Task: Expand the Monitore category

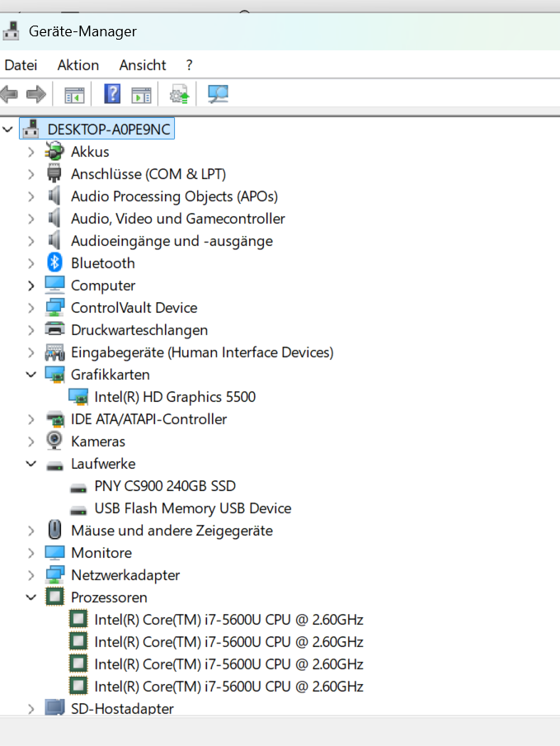Action: click(x=31, y=553)
